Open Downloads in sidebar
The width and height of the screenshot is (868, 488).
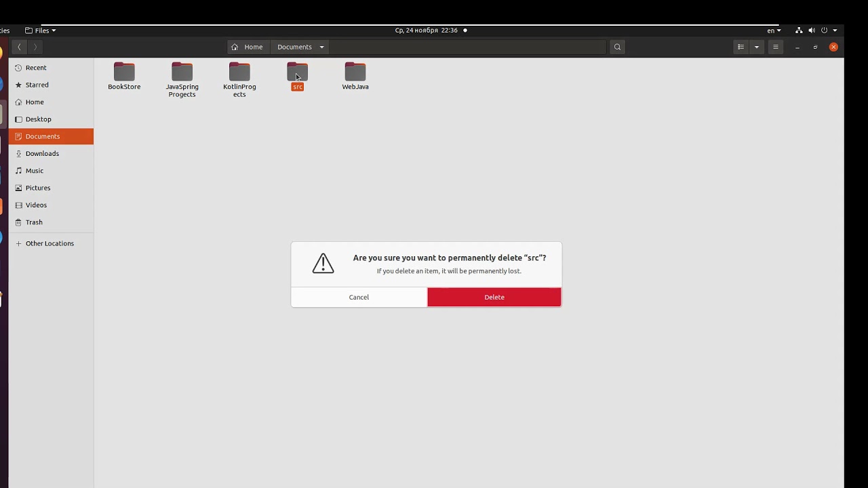click(x=52, y=153)
